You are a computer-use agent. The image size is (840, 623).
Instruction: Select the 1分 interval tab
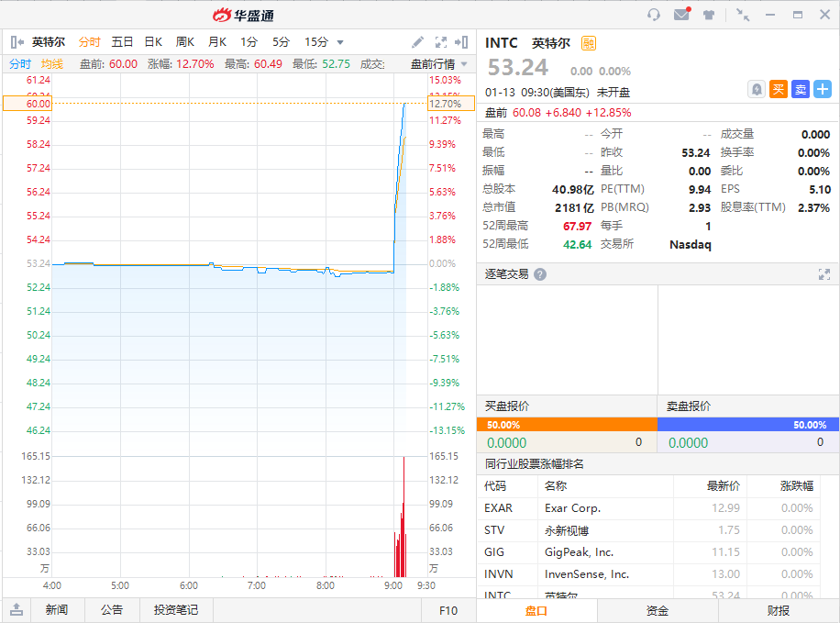tap(249, 42)
